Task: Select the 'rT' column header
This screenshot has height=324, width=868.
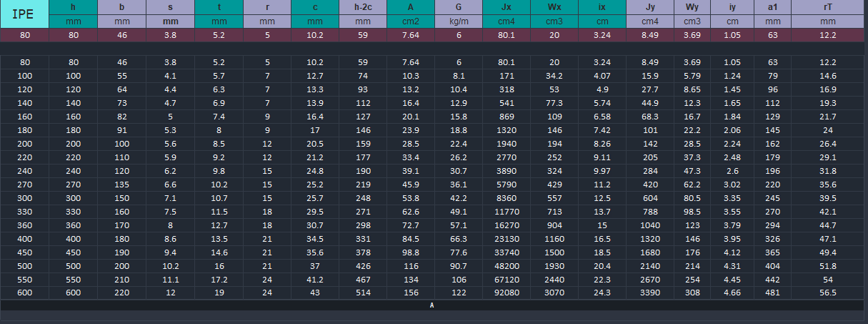Action: (x=828, y=7)
